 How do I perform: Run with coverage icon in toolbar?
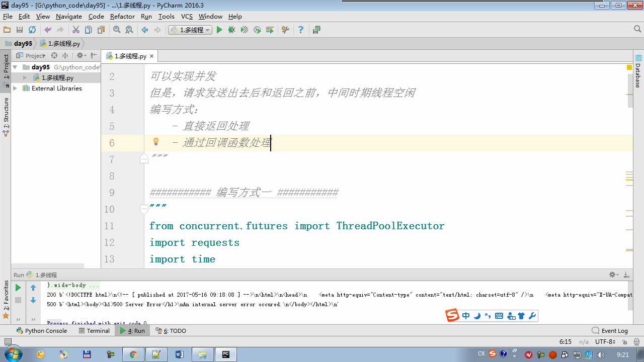(245, 30)
